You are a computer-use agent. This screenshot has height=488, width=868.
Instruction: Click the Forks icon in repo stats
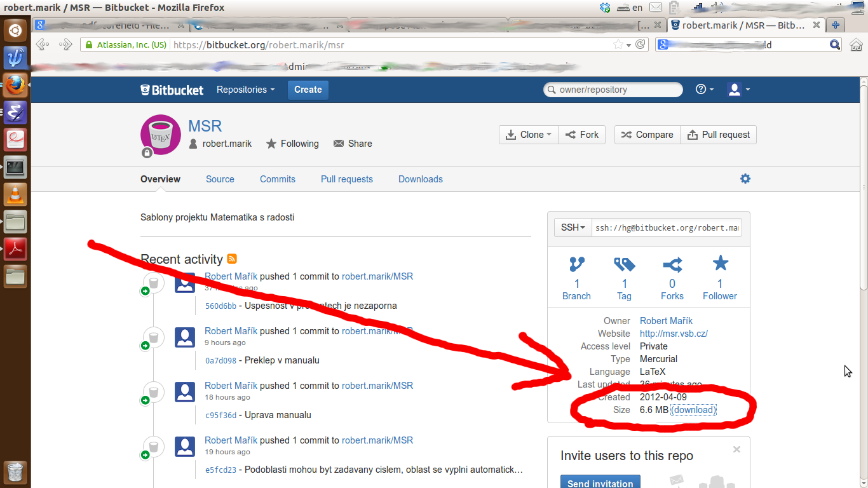tap(672, 264)
